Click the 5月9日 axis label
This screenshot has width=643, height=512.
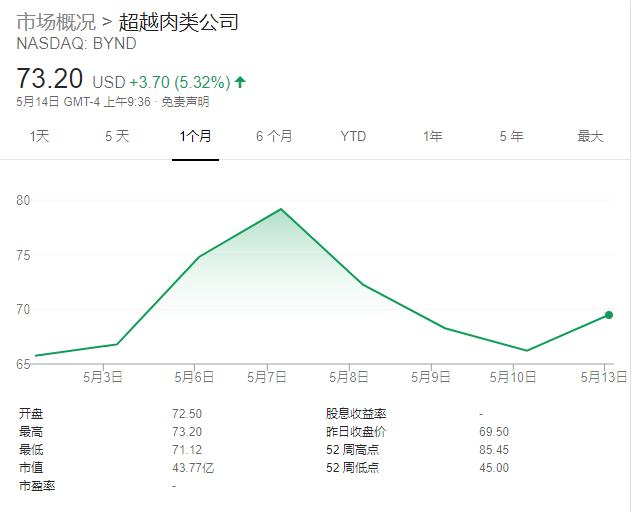pyautogui.click(x=431, y=377)
